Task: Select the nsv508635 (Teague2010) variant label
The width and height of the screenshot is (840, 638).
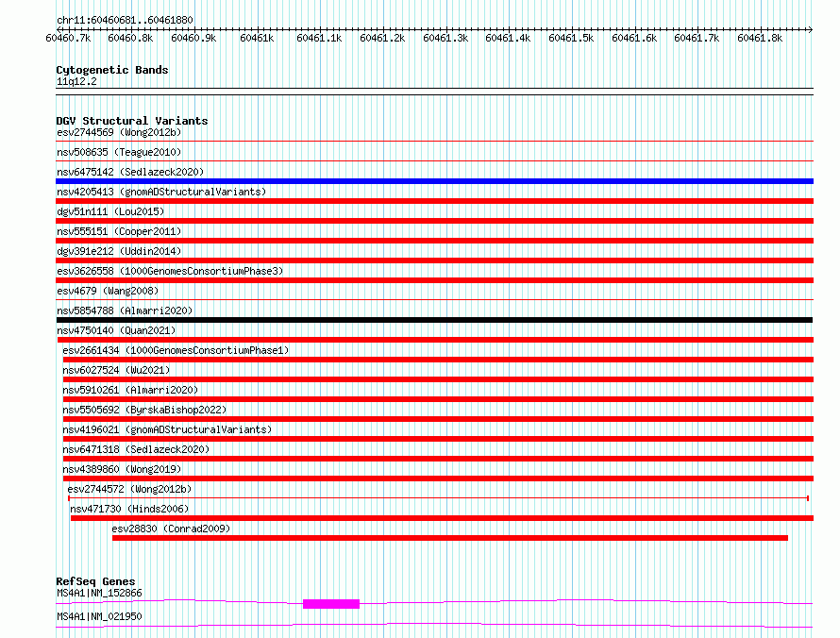Action: pos(119,152)
